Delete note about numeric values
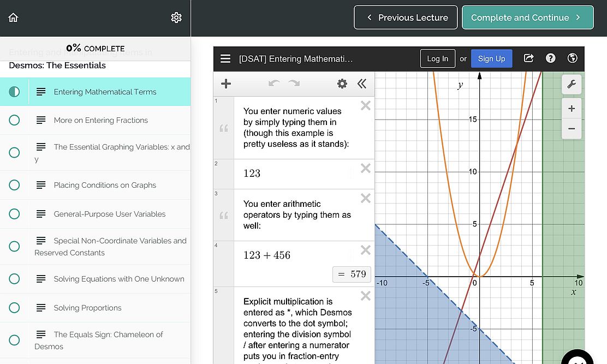This screenshot has width=607, height=364. pyautogui.click(x=365, y=106)
